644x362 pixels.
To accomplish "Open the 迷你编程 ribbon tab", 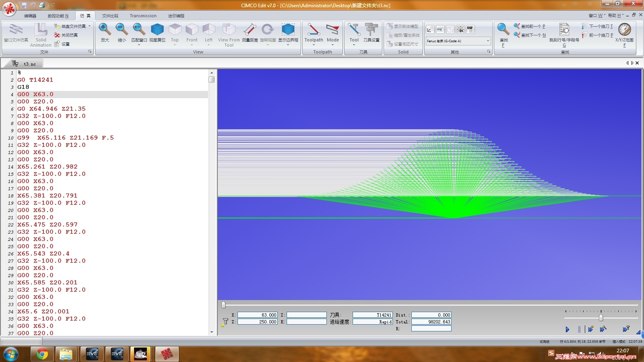I will point(176,16).
